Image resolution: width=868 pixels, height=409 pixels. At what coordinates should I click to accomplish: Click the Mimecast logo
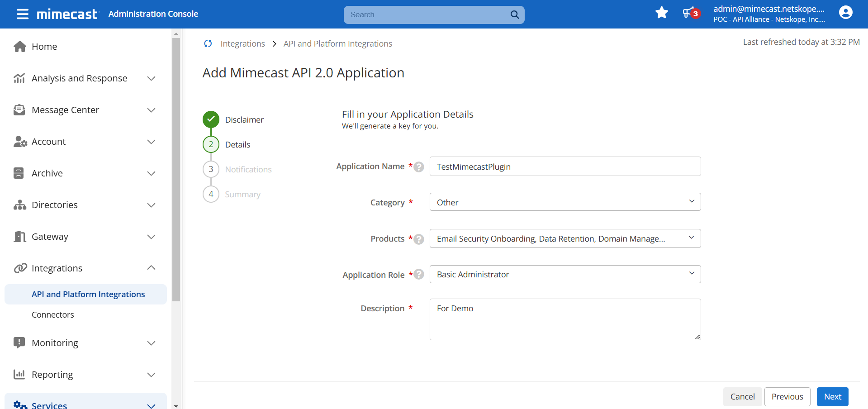pyautogui.click(x=67, y=14)
